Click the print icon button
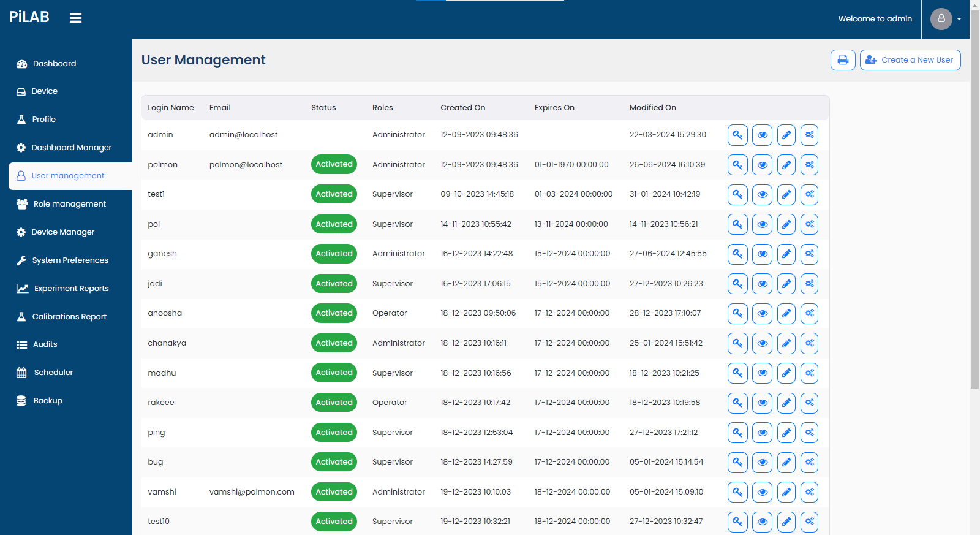Viewport: 980px width, 535px height. pyautogui.click(x=843, y=60)
